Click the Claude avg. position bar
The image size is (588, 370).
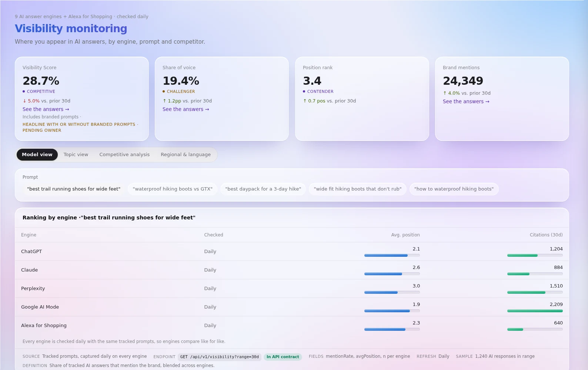click(392, 274)
